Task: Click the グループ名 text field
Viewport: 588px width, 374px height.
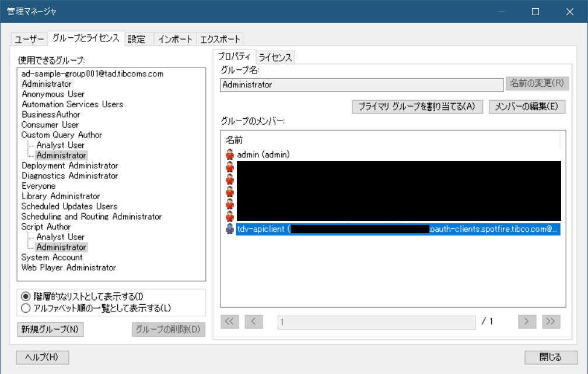Action: (362, 84)
